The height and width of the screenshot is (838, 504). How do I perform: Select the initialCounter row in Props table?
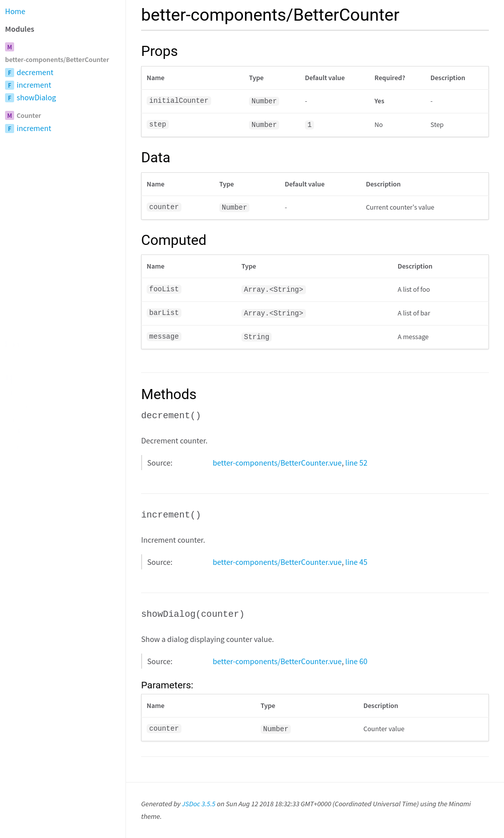coord(178,101)
